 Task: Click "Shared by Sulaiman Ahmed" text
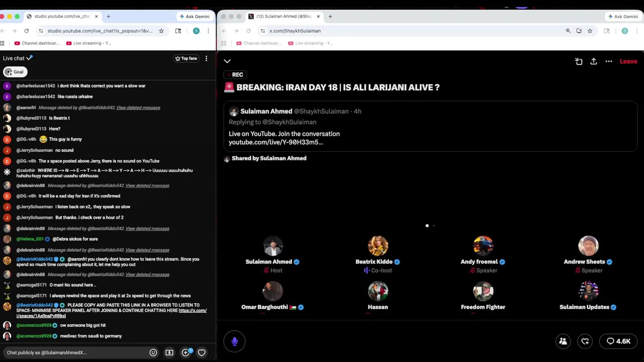click(269, 158)
